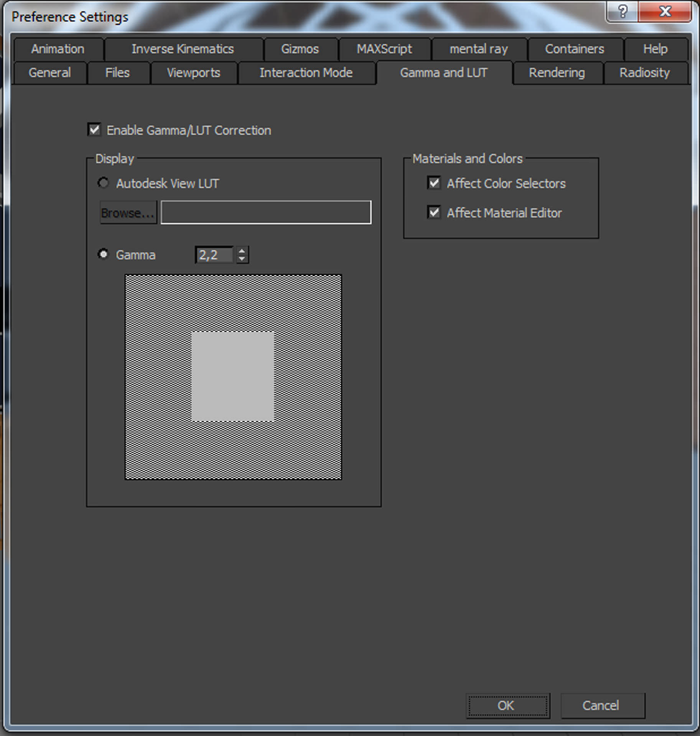
Task: Uncheck Affect Material Editor
Action: click(434, 212)
